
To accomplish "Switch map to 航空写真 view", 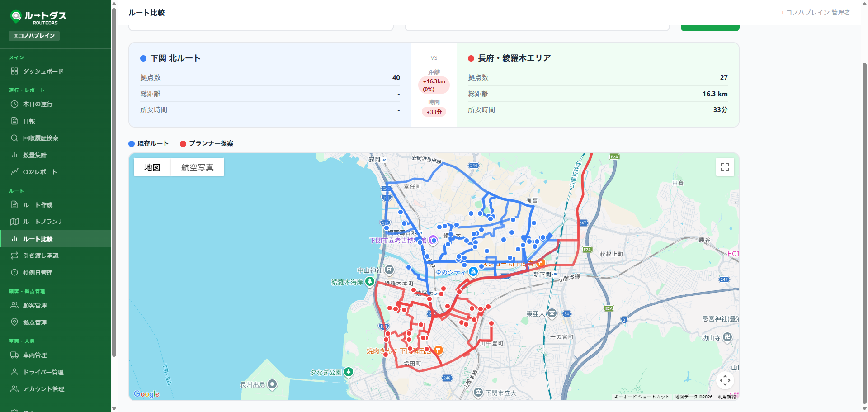I will coord(197,167).
